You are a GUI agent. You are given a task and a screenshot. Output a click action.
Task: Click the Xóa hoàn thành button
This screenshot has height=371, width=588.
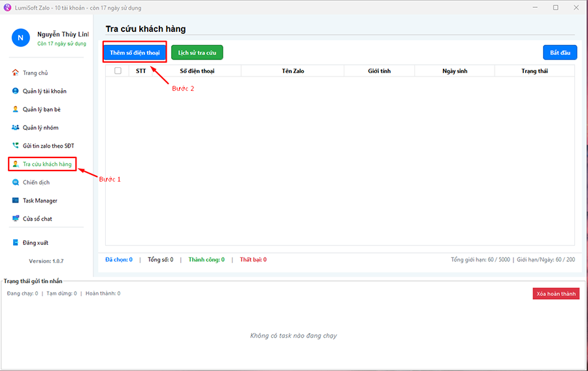point(555,294)
